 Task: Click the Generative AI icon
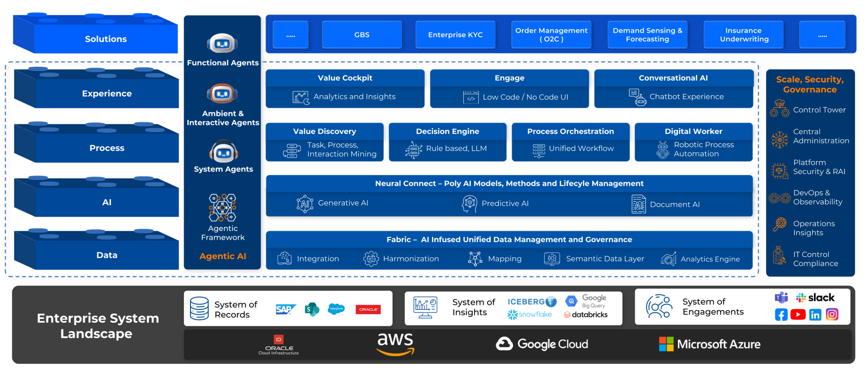tap(304, 204)
